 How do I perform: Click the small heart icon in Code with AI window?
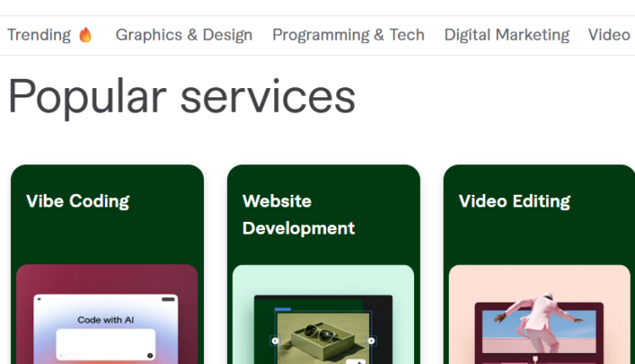39,299
